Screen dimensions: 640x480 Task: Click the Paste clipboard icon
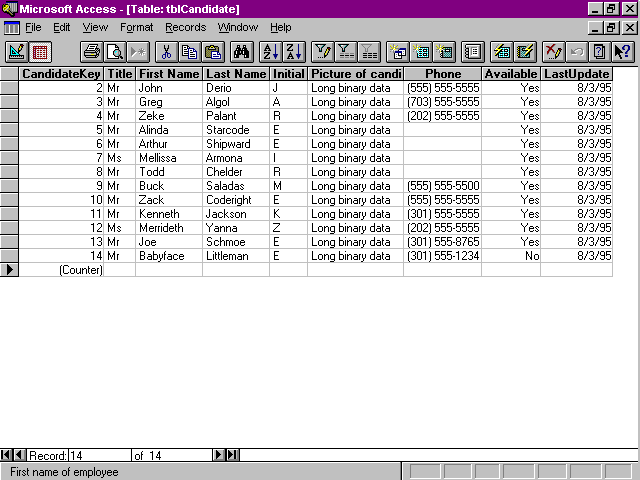click(x=213, y=51)
